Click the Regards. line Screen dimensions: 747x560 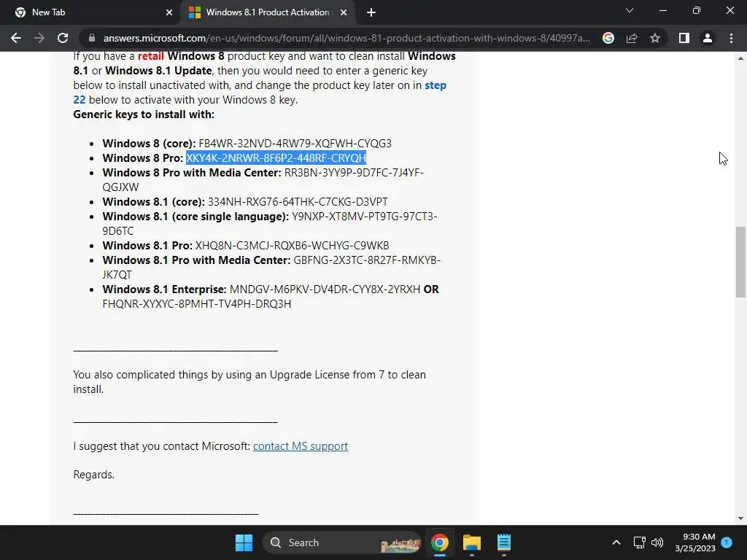tap(94, 475)
